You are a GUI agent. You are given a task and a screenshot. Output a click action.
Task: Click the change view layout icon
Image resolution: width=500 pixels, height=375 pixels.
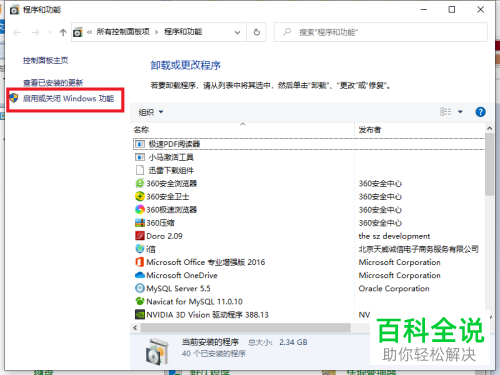(445, 112)
